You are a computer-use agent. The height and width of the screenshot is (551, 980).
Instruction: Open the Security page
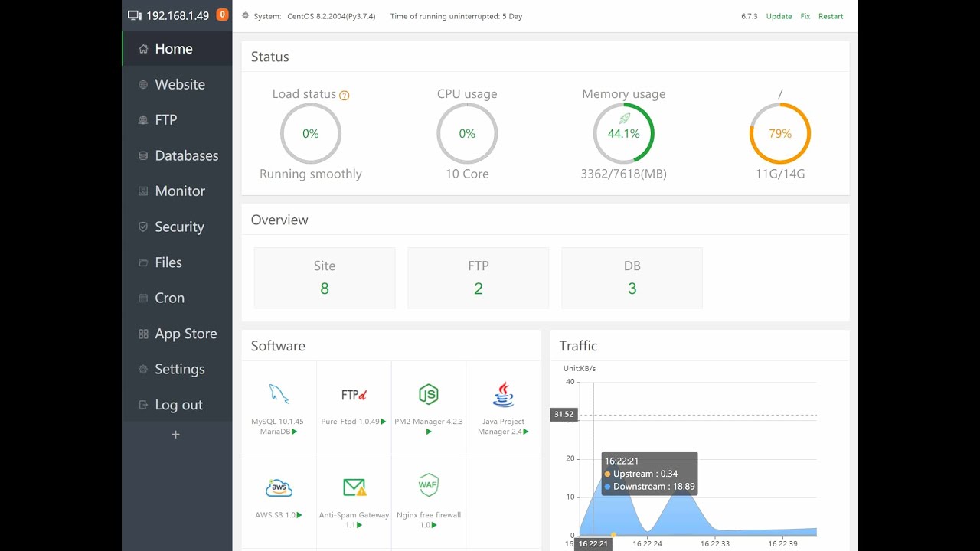177,227
